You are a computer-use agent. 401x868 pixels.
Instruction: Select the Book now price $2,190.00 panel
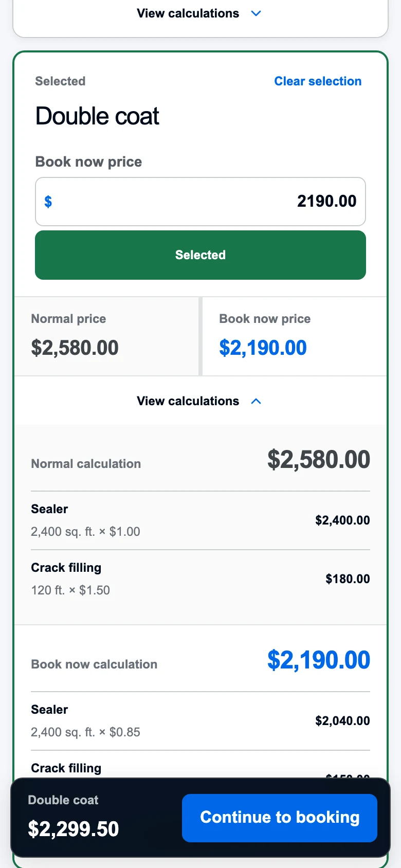(294, 336)
